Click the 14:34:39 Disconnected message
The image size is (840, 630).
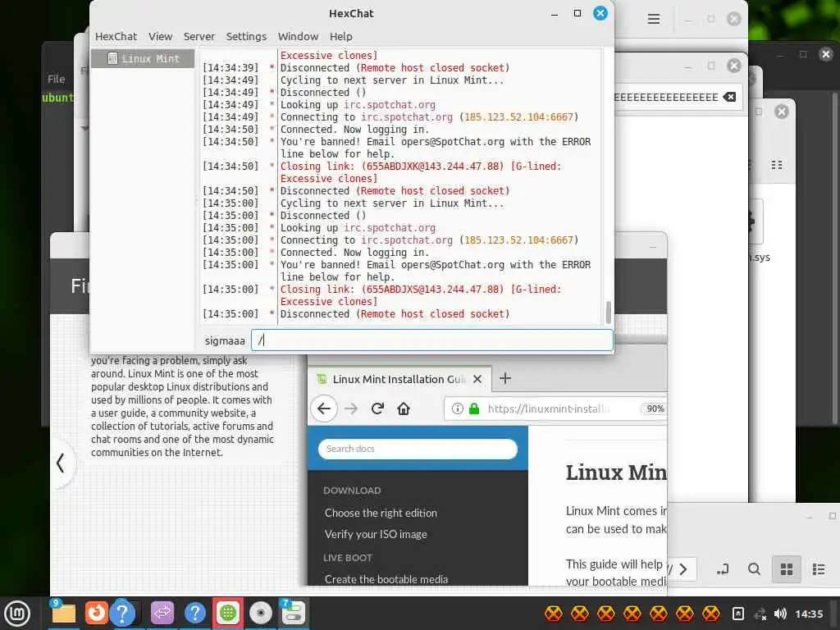point(395,68)
